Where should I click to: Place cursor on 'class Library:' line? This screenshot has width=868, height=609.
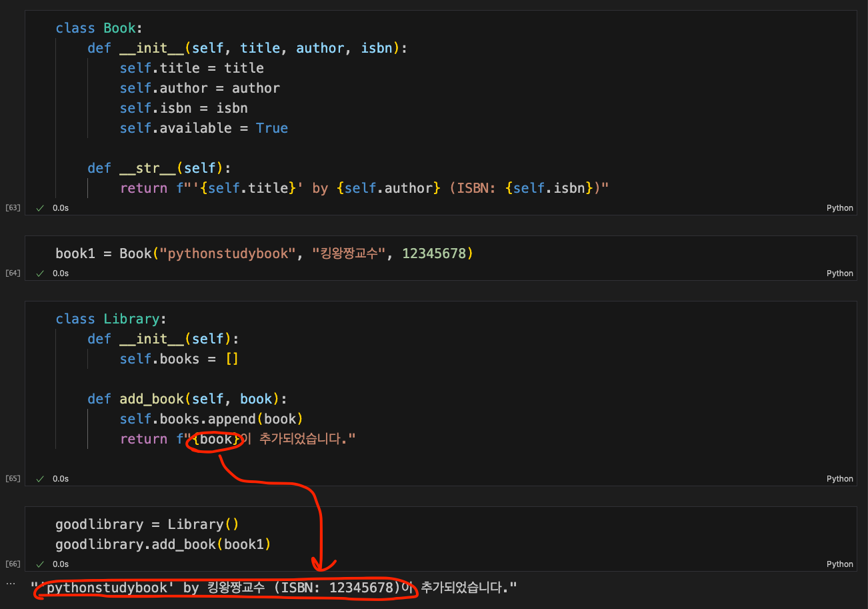tap(111, 319)
